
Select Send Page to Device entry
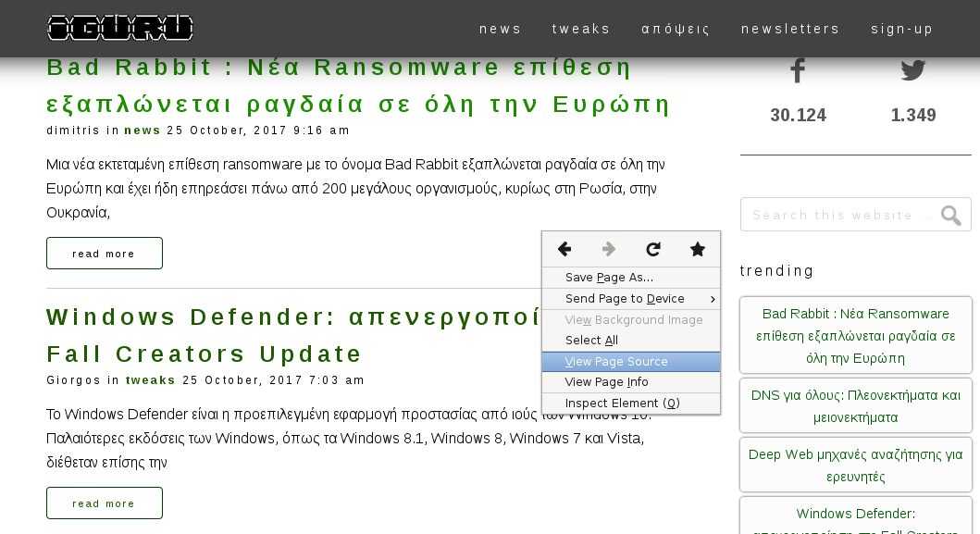[x=631, y=299]
